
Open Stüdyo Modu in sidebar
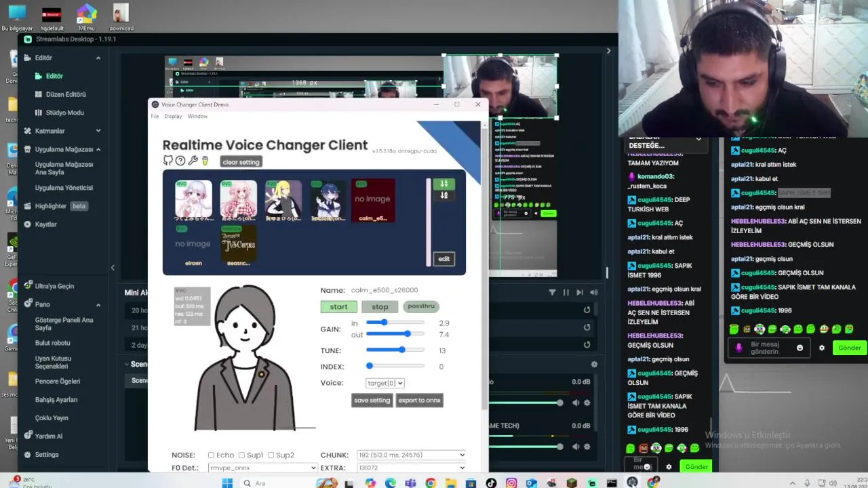pos(65,113)
